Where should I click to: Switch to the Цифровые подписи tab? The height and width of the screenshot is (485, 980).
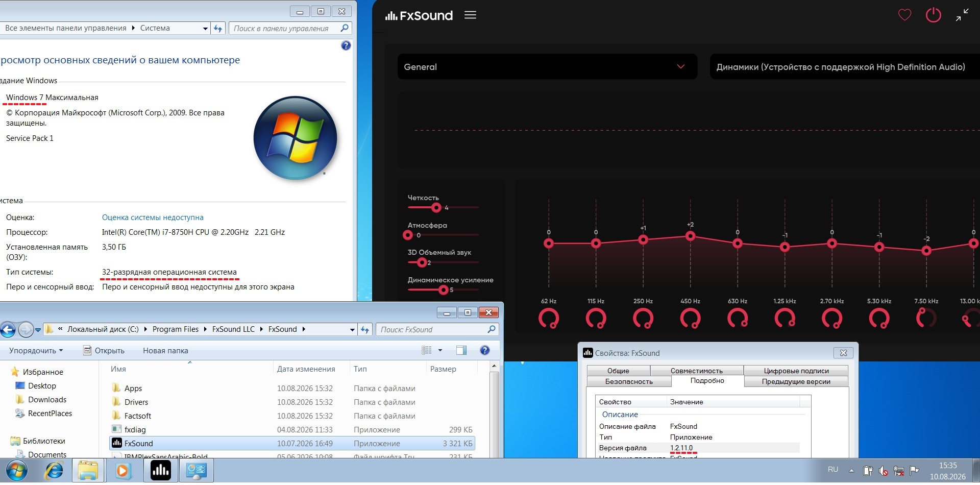(x=796, y=371)
